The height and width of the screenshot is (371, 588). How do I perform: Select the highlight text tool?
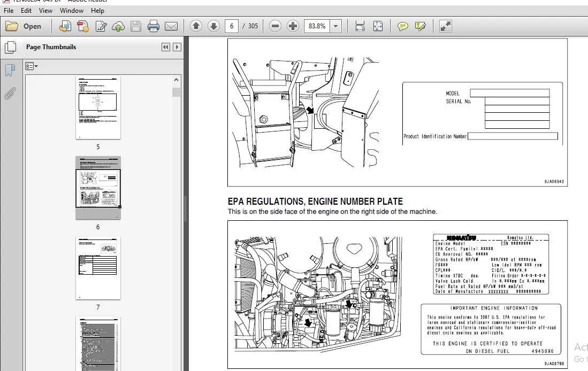(421, 26)
